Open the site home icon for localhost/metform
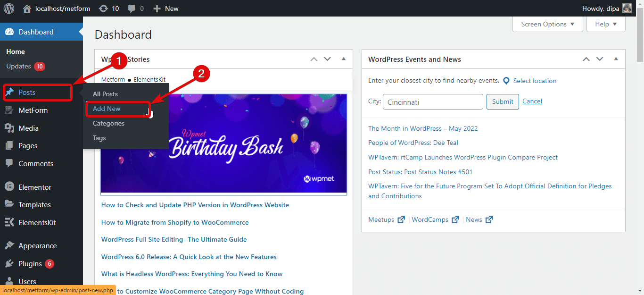The height and width of the screenshot is (295, 644). (27, 8)
